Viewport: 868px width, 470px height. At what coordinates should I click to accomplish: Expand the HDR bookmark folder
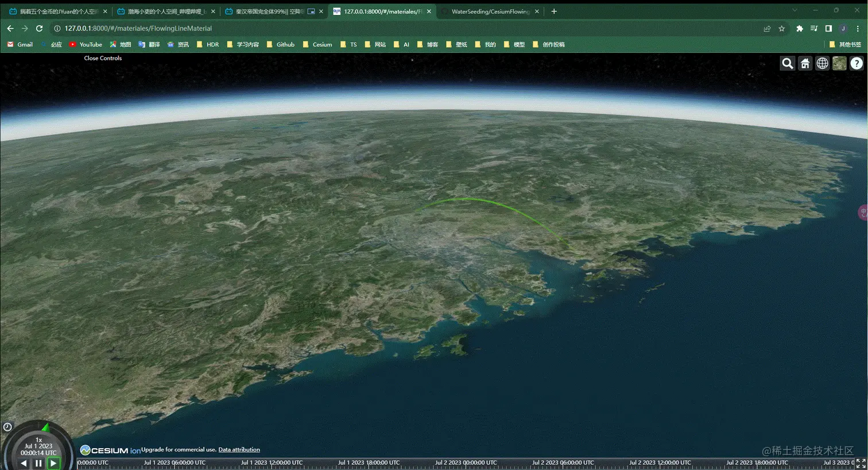pos(208,44)
